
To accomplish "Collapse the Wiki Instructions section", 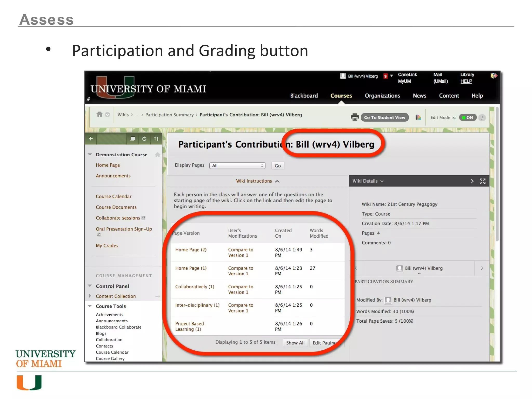I will [258, 181].
